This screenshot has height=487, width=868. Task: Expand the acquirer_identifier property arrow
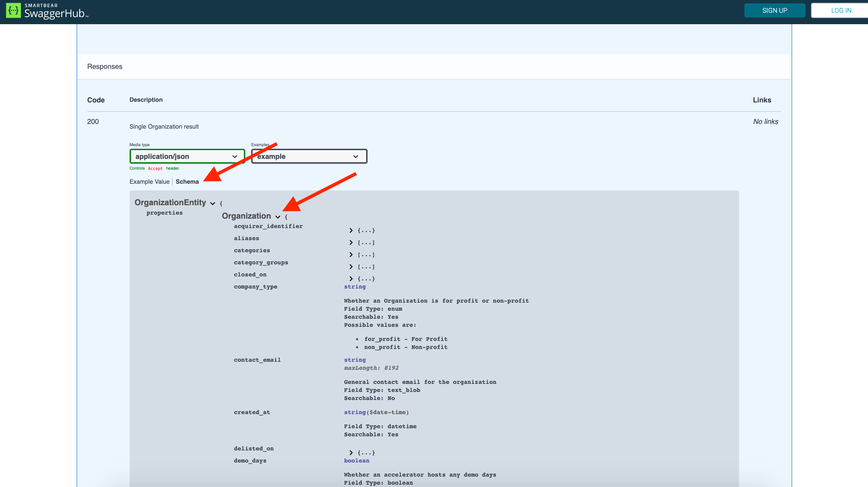point(351,230)
